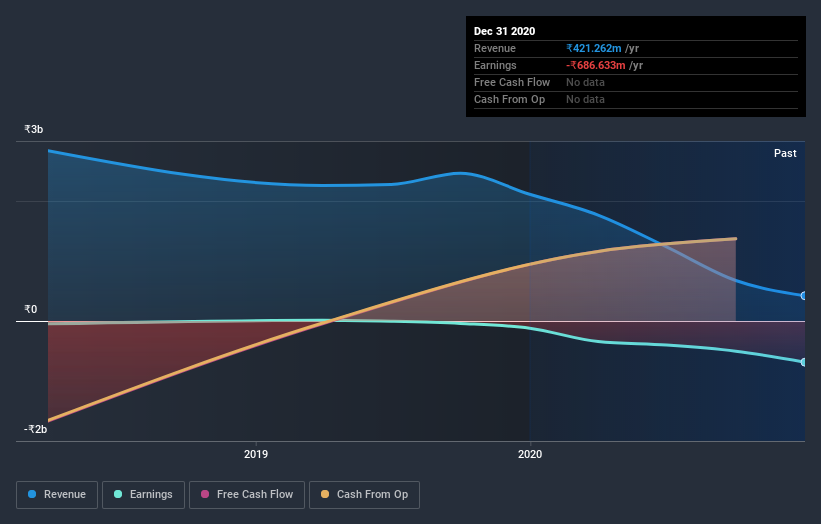This screenshot has height=524, width=821.
Task: Click the -₹2b y-axis label
Action: pyautogui.click(x=35, y=429)
